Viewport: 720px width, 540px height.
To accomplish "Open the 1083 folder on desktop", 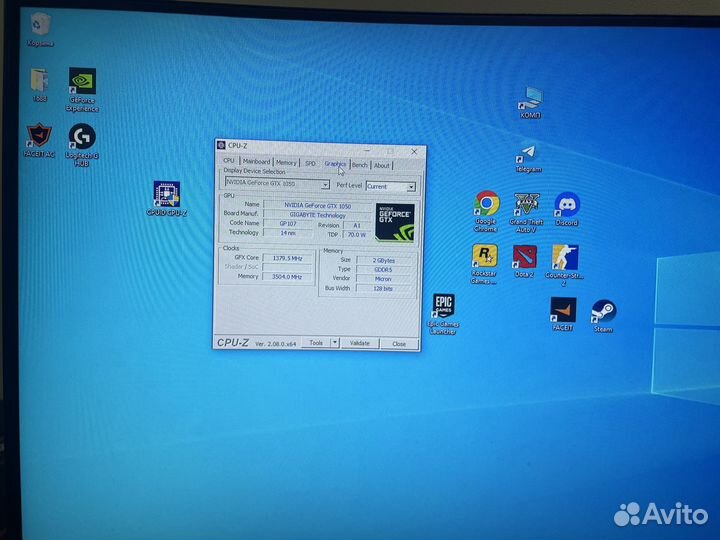I will pos(39,84).
